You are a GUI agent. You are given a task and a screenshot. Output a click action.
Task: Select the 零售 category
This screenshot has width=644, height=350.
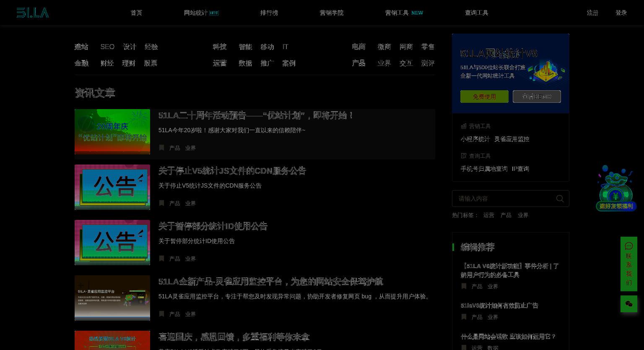[428, 47]
